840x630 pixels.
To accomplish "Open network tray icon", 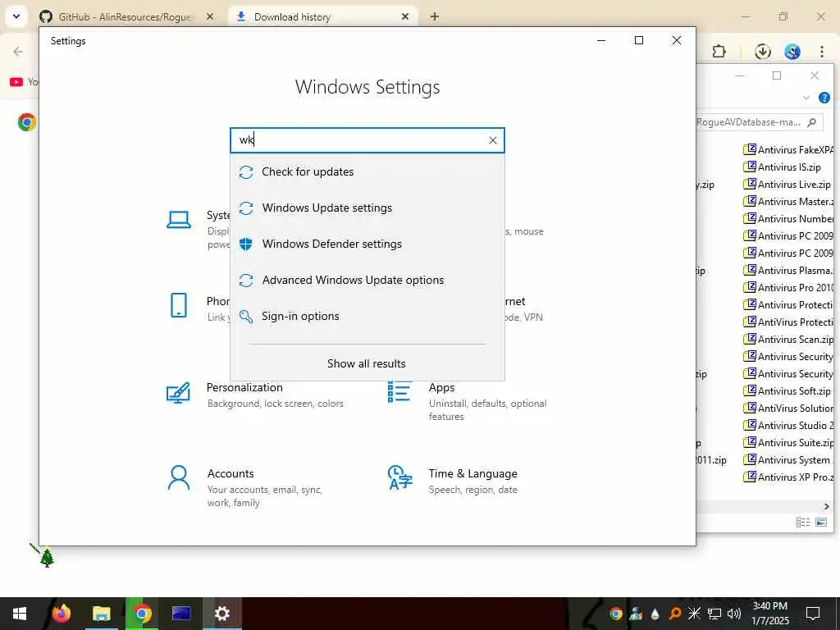I will click(x=714, y=614).
